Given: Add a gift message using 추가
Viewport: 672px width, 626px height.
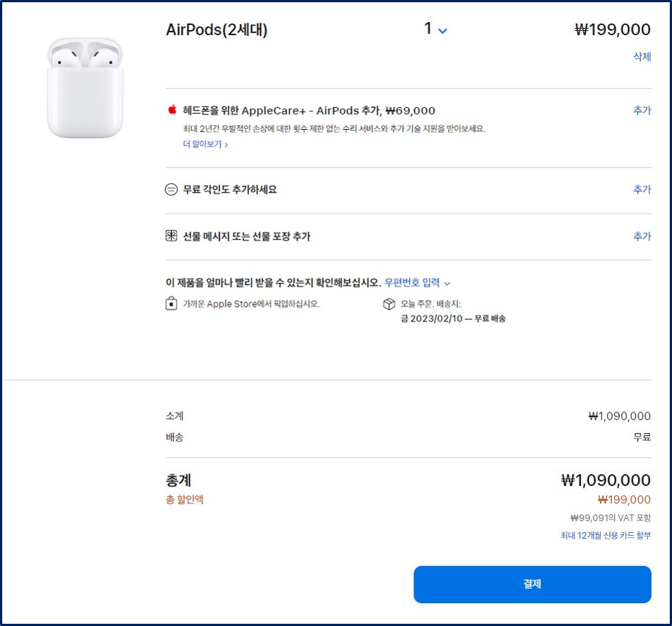Looking at the screenshot, I should [x=642, y=236].
